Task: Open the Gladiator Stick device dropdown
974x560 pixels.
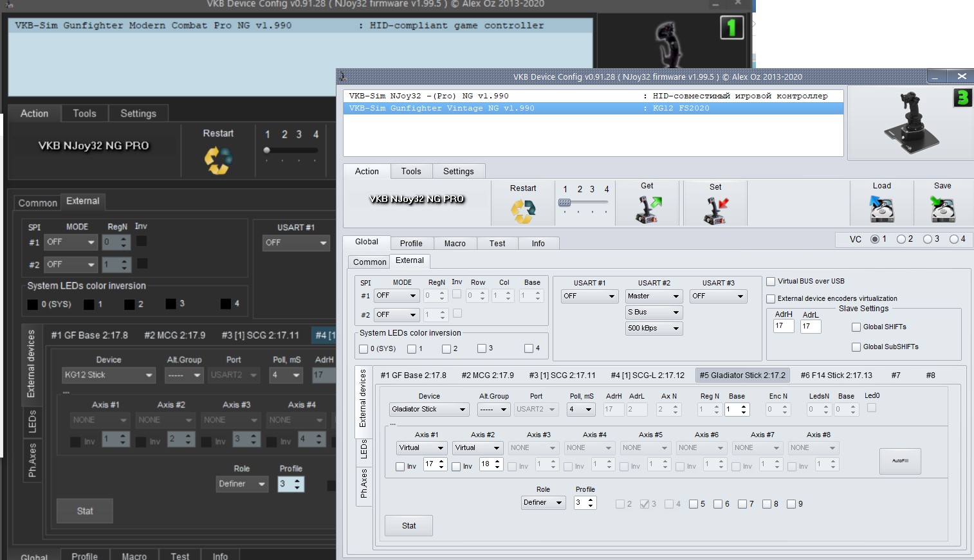Action: click(429, 410)
